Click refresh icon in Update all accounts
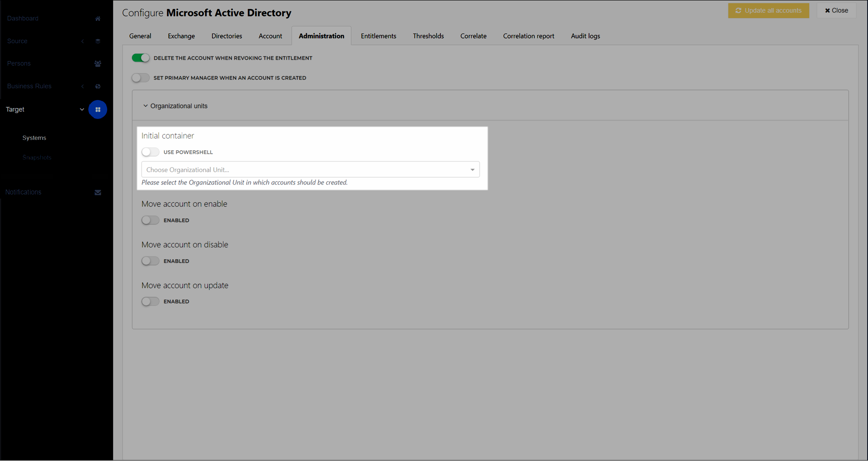Screen dimensions: 868x461 pyautogui.click(x=738, y=10)
